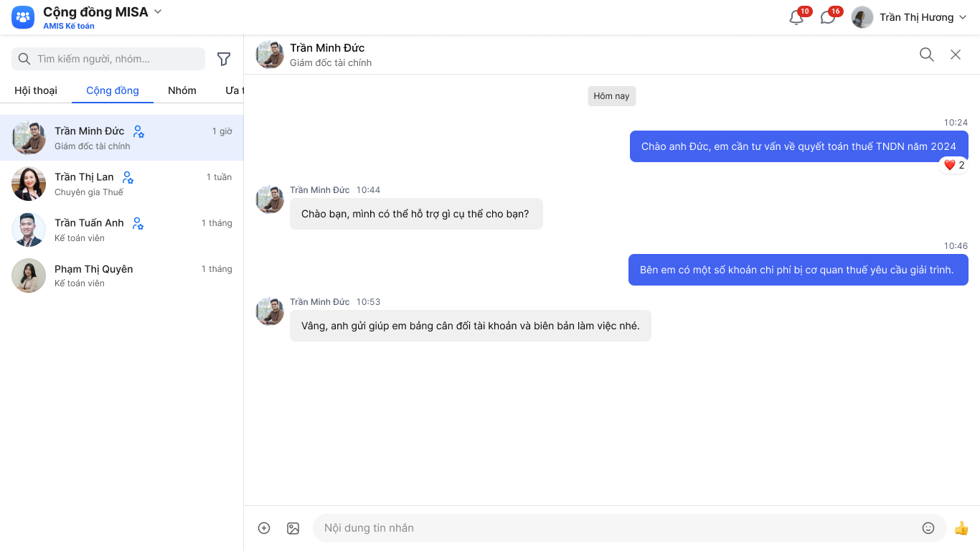Click the notification bell icon
Screen dimensions: 980x551
pyautogui.click(x=796, y=18)
